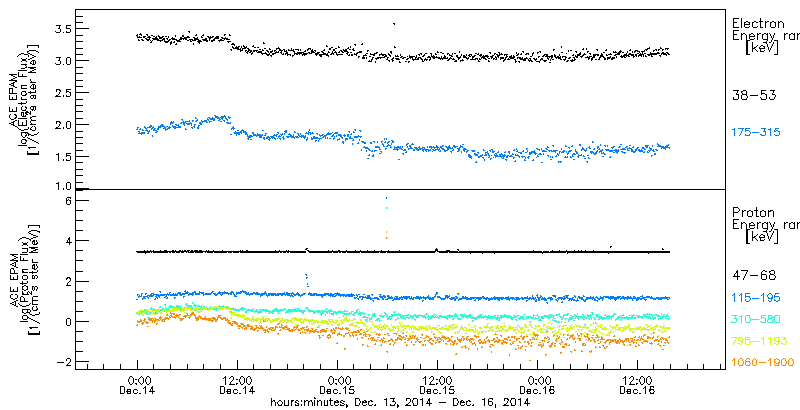Click the 38-53 electron energy legend label
This screenshot has height=410, width=800.
tap(754, 95)
